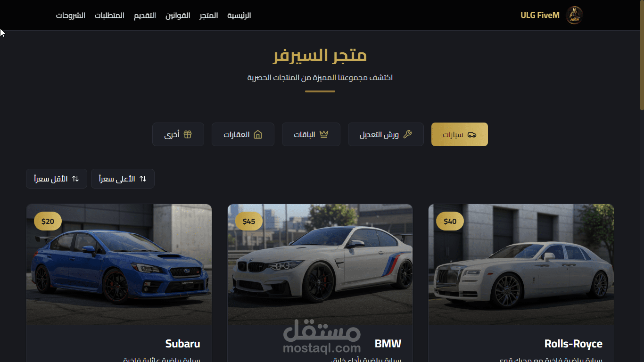Open المتطلبات navigation link

tap(109, 15)
